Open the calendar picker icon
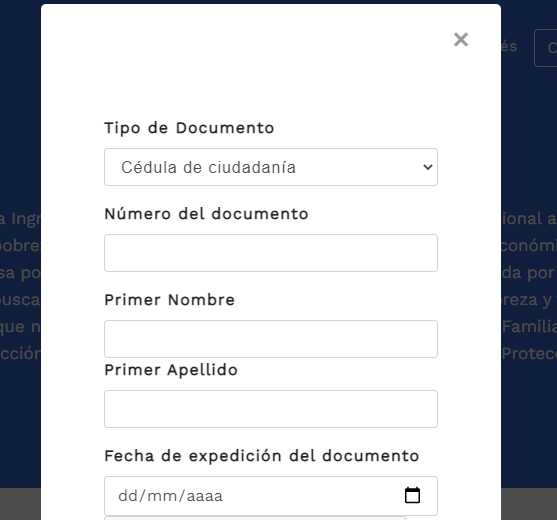Image resolution: width=557 pixels, height=520 pixels. (412, 495)
